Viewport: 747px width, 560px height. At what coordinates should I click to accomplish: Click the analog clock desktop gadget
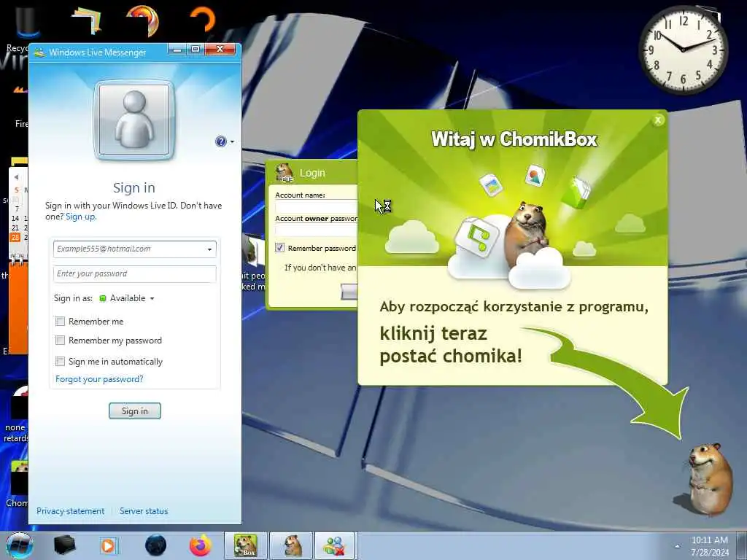[x=683, y=50]
